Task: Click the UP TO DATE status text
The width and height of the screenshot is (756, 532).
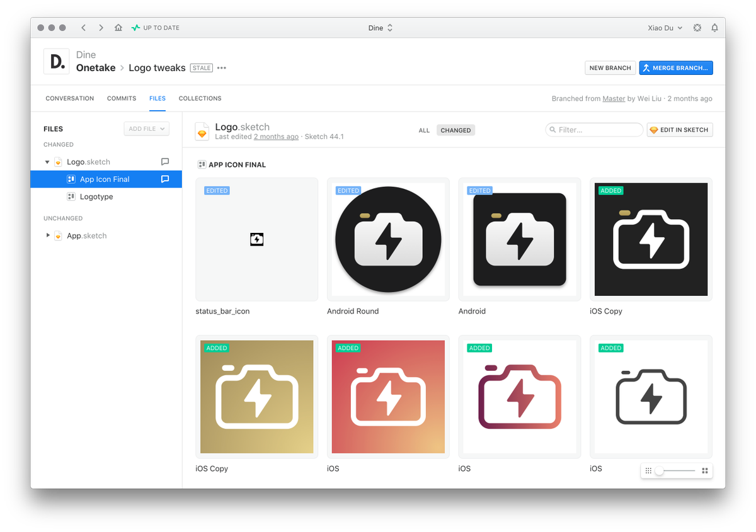Action: (x=161, y=28)
